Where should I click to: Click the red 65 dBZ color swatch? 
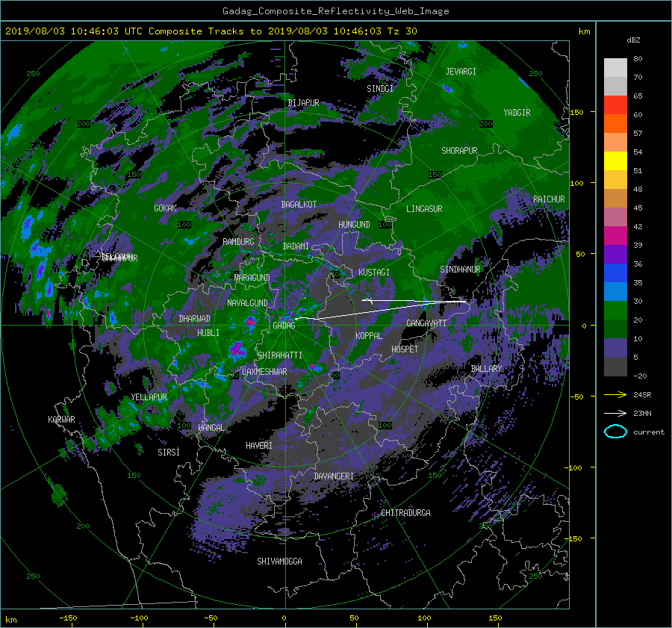(x=615, y=105)
